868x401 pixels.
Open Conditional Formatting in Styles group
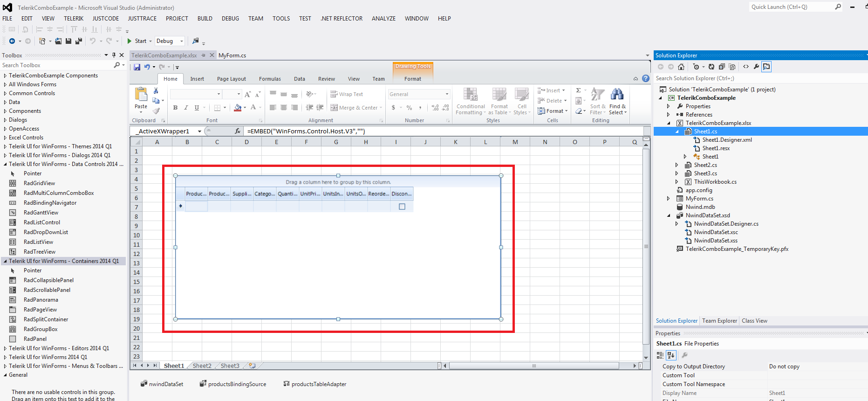[x=471, y=101]
